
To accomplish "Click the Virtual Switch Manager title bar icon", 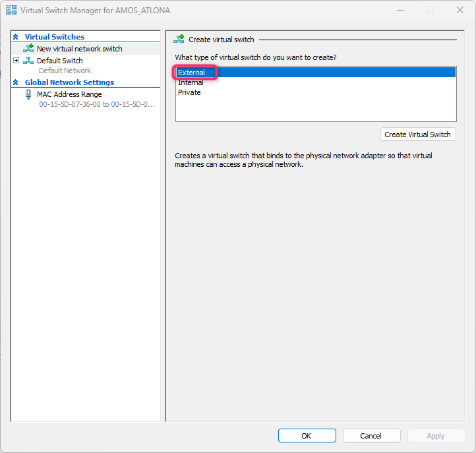I will [11, 10].
